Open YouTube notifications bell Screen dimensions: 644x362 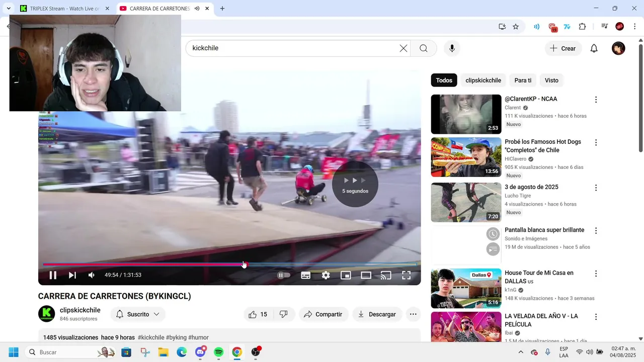pyautogui.click(x=594, y=48)
